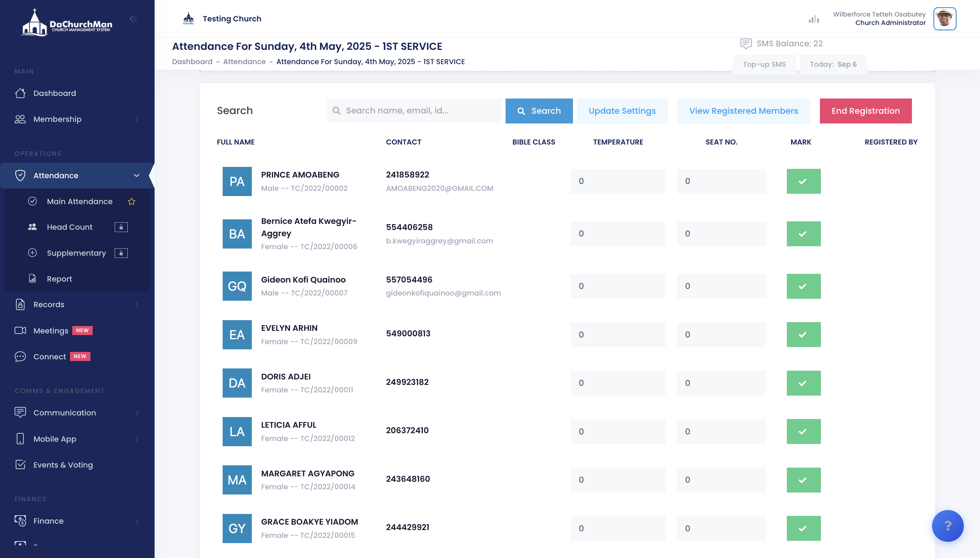The height and width of the screenshot is (558, 980).
Task: Expand the Finance menu
Action: tap(77, 521)
